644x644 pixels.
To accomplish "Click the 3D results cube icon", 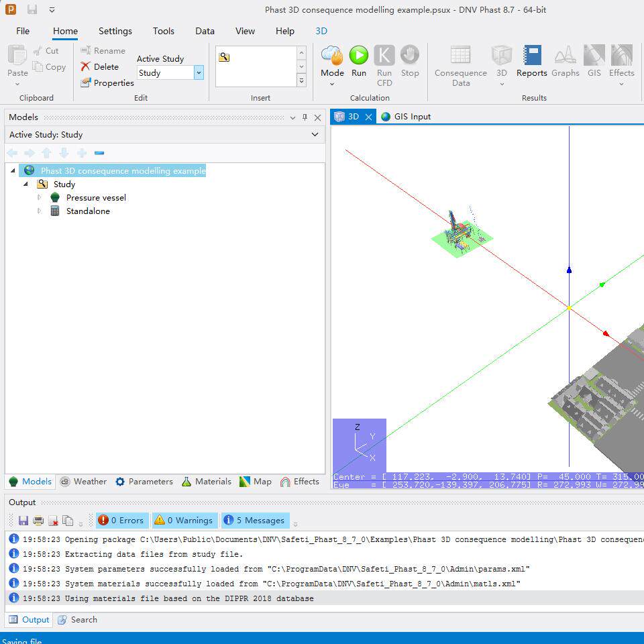I will (502, 56).
